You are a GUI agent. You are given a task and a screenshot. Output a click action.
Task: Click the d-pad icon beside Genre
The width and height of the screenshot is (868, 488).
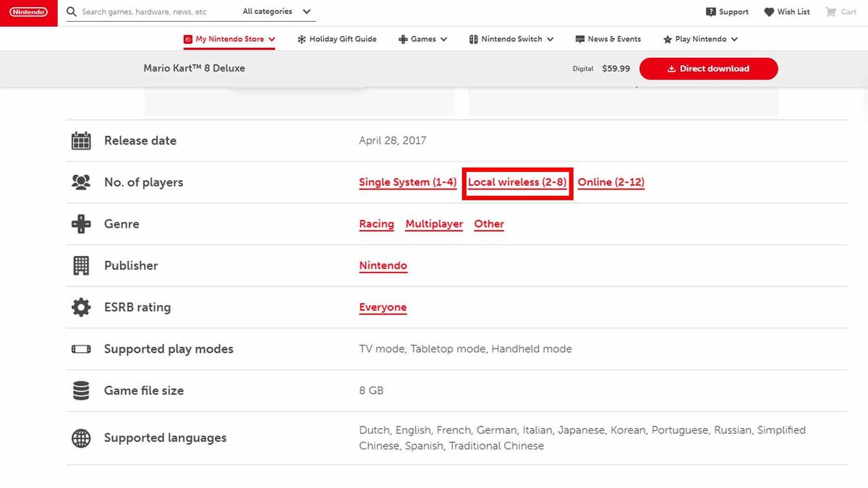(80, 223)
